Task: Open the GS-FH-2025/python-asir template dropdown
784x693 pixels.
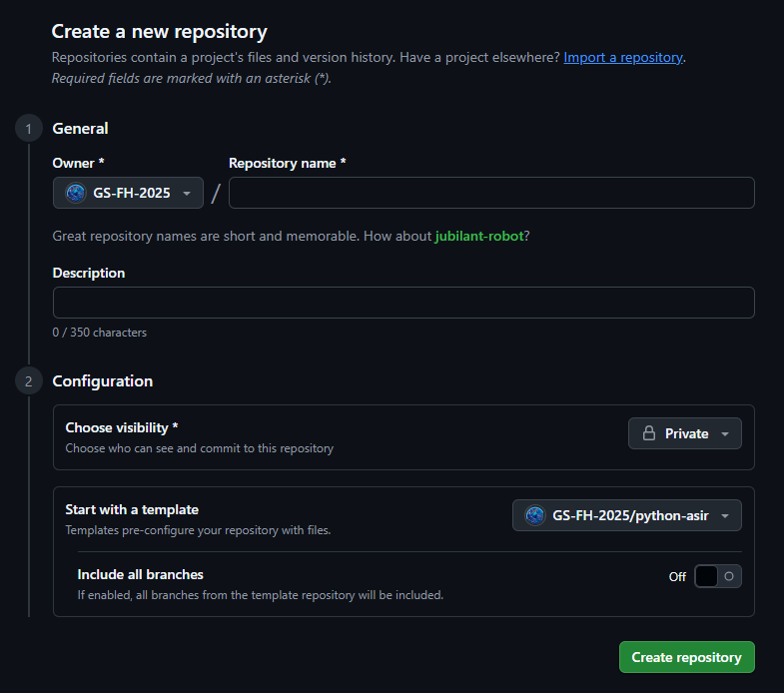Action: 627,515
